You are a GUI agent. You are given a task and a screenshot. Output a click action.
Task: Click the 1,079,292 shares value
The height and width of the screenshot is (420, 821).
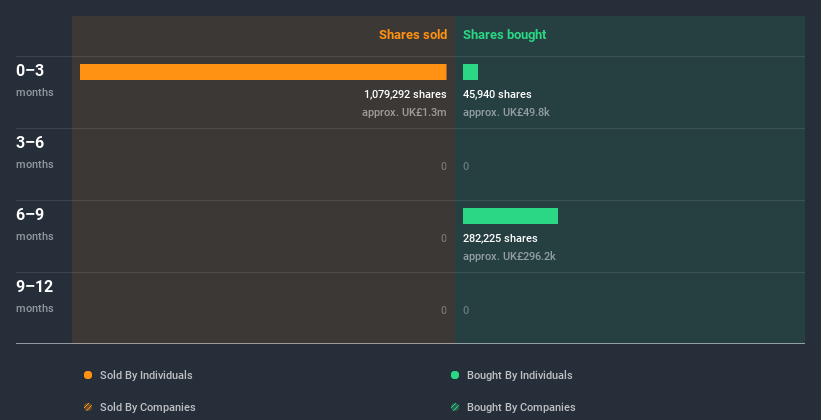405,94
